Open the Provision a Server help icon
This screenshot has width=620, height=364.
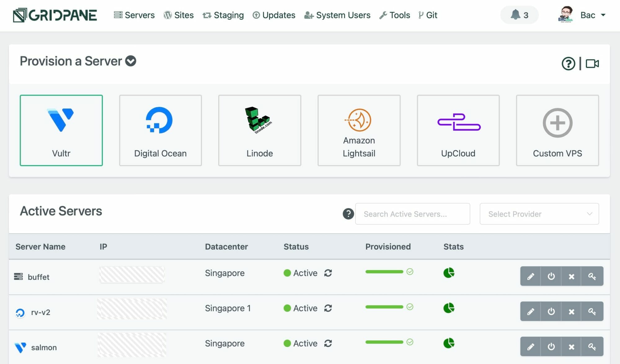coord(568,64)
